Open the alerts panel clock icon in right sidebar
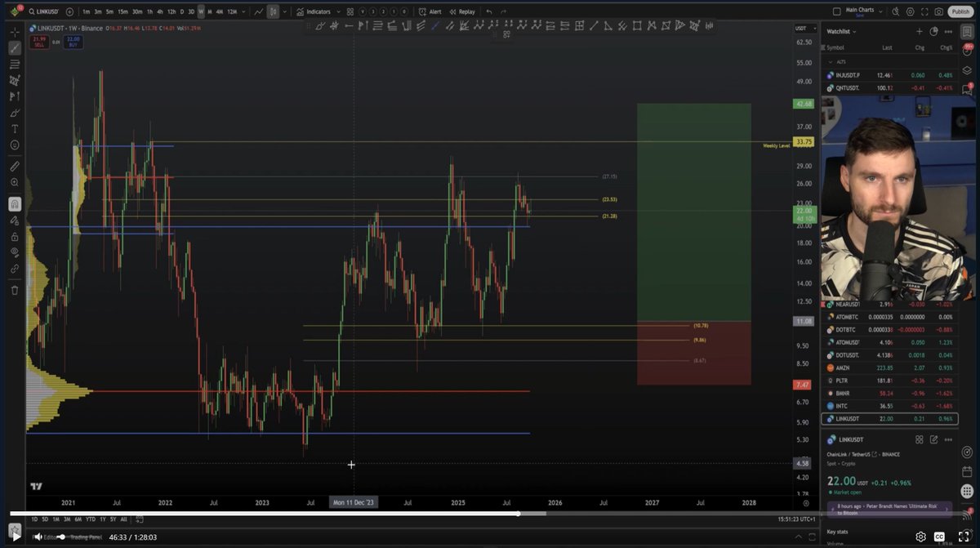Viewport: 980px width, 548px height. 968,51
